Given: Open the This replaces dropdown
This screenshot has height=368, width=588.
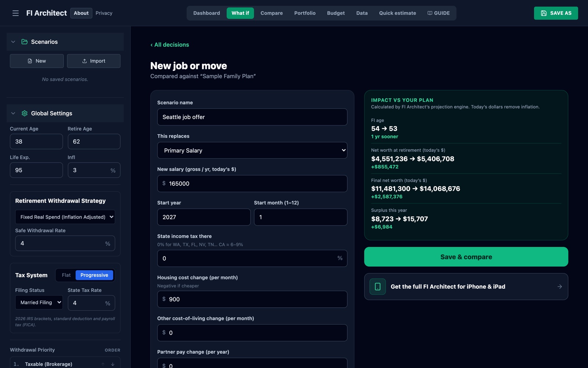Looking at the screenshot, I should click(x=252, y=151).
